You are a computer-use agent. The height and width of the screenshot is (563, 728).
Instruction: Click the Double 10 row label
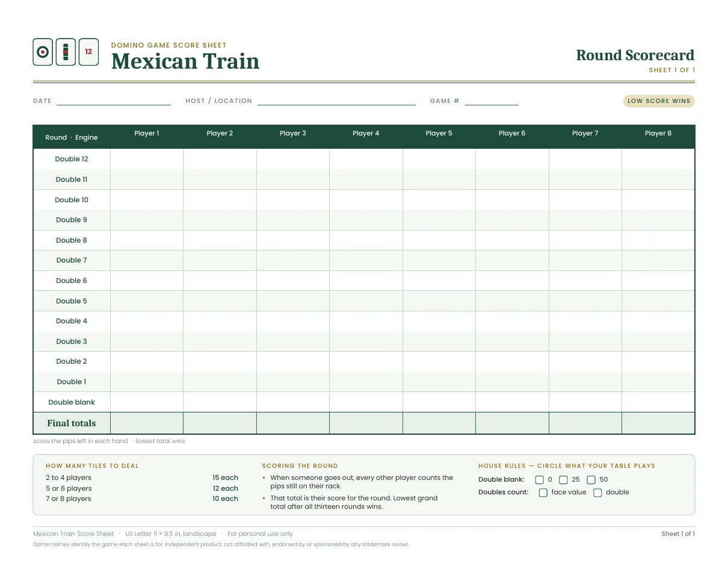point(72,200)
